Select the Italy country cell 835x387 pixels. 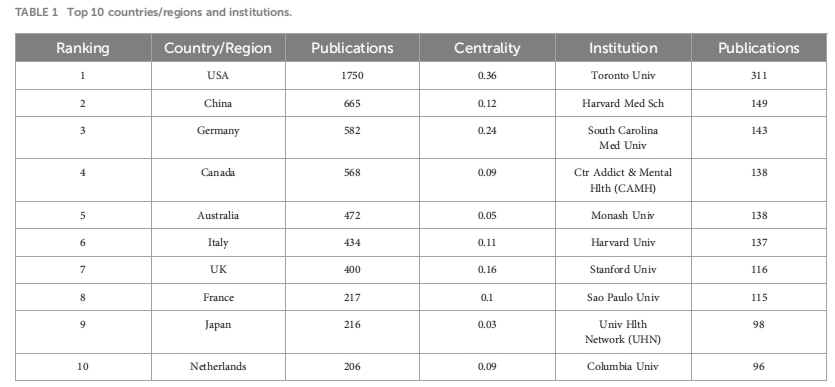pyautogui.click(x=218, y=243)
